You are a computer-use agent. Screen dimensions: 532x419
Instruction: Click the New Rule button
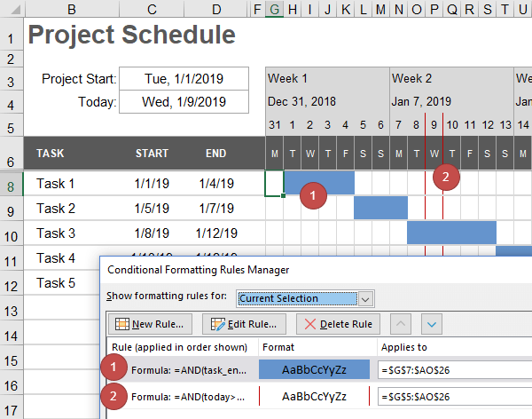(x=150, y=324)
